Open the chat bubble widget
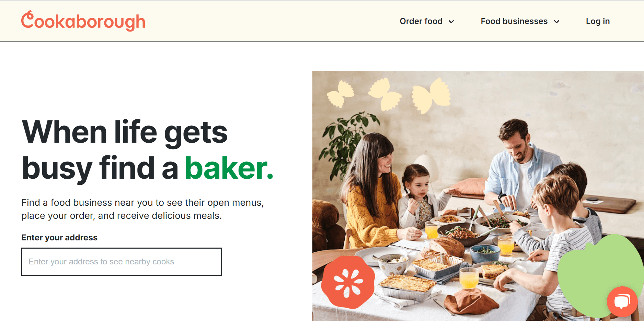 (x=622, y=302)
